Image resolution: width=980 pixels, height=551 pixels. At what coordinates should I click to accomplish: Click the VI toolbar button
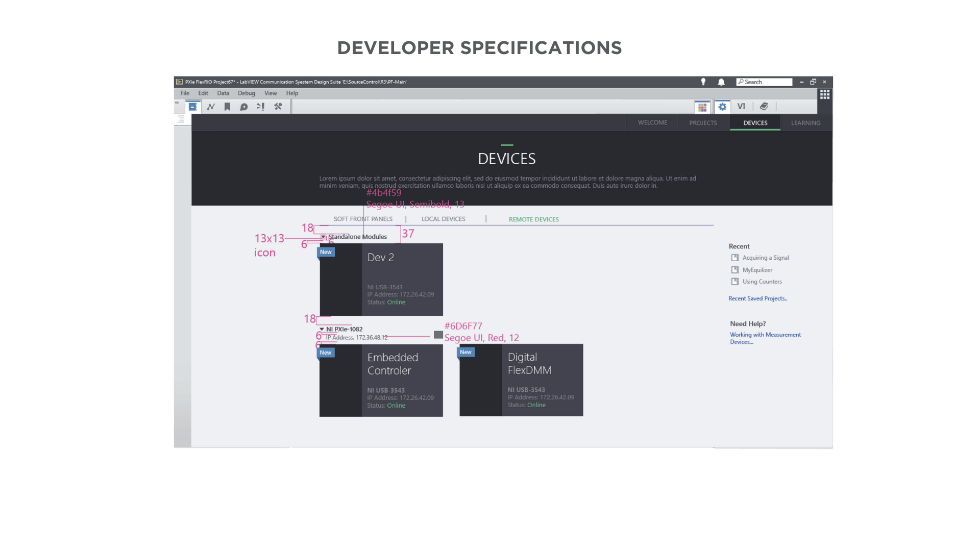coord(741,106)
